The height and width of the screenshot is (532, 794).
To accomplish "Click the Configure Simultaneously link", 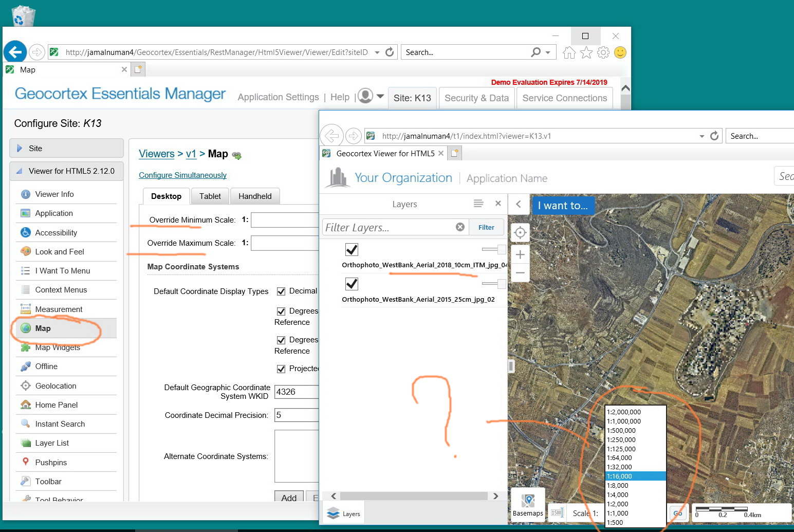I will pyautogui.click(x=182, y=175).
